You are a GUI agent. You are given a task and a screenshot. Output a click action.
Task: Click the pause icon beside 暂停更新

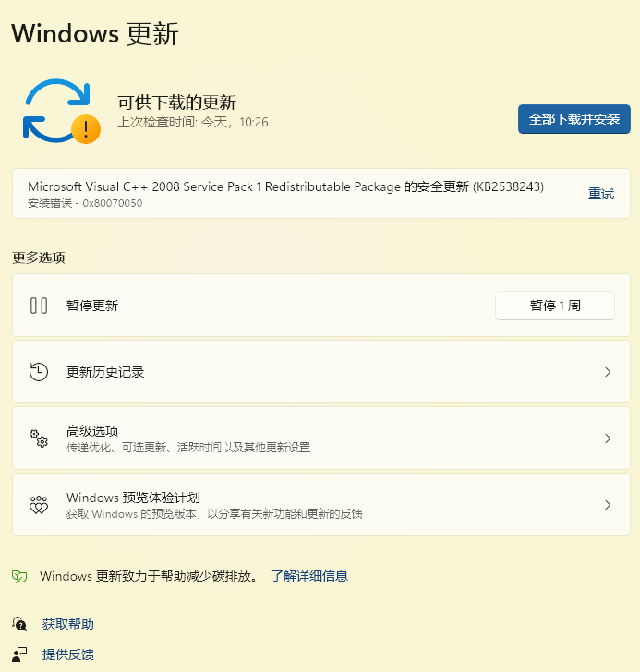pos(39,306)
